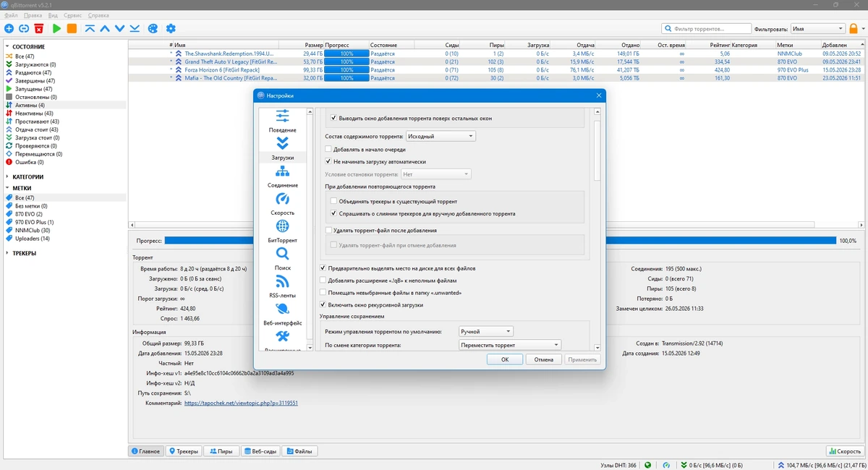Click OK in the settings dialog
Screen dimensions: 868x470
(505, 359)
